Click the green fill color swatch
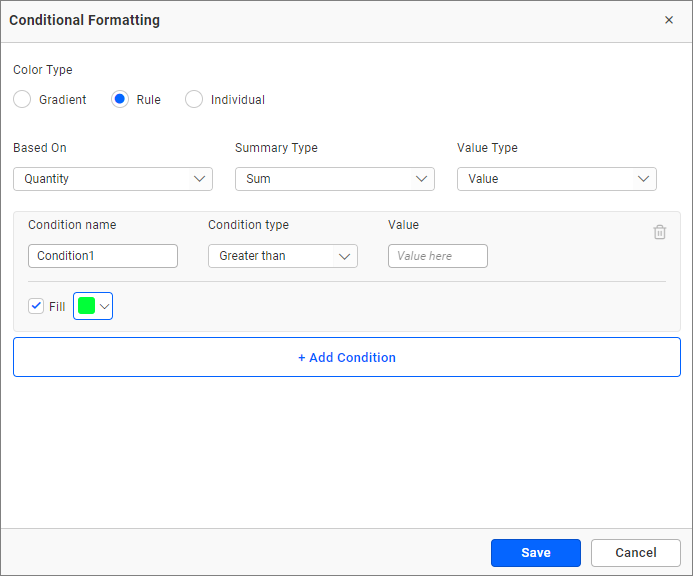This screenshot has height=576, width=693. (86, 307)
